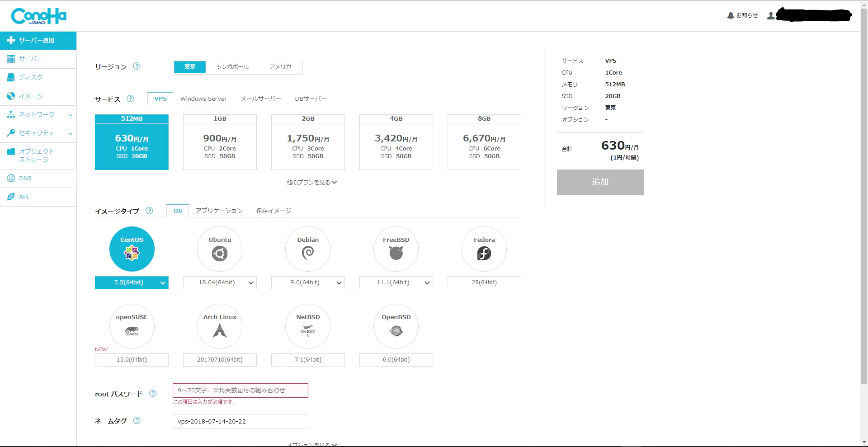Open help icon next to イメージタイプ
The height and width of the screenshot is (447, 868).
pos(150,211)
